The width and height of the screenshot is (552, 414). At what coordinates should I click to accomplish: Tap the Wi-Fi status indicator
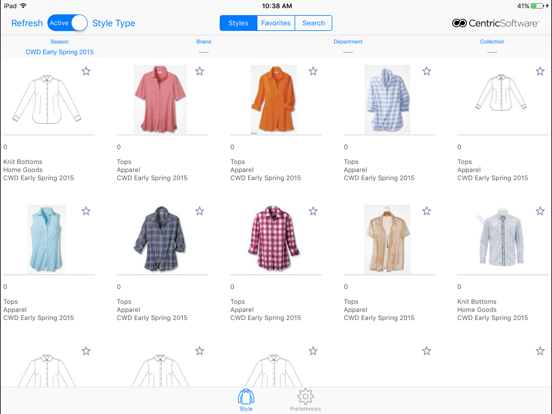[23, 6]
